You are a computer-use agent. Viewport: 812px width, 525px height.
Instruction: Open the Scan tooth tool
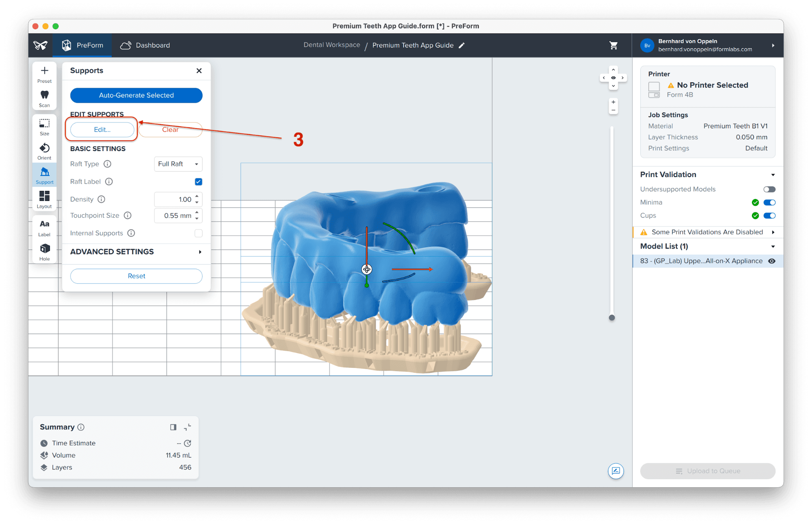coord(44,98)
